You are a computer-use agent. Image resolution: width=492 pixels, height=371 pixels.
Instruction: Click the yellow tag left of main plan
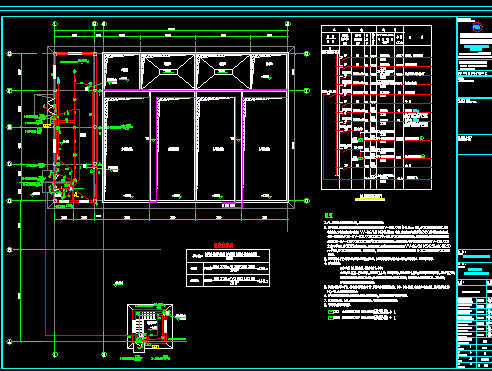47,126
